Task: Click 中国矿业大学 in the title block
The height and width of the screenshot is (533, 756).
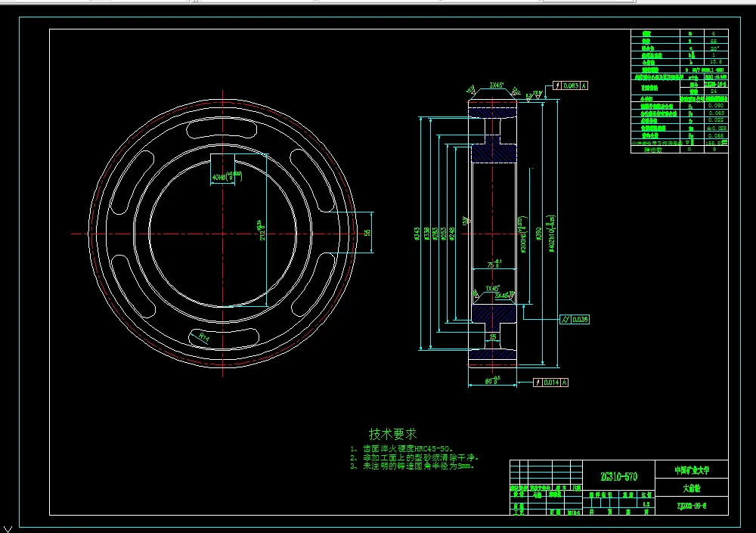Action: coord(692,469)
